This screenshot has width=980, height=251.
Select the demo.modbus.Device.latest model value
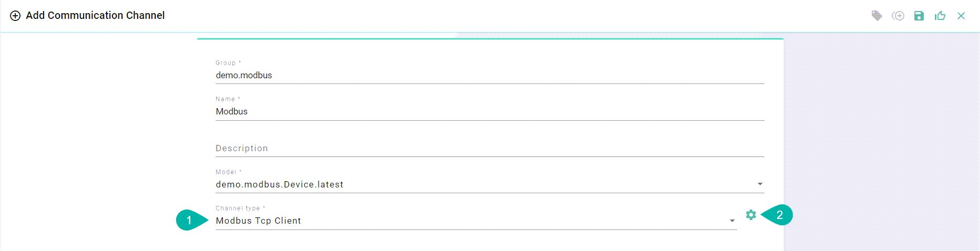point(279,184)
